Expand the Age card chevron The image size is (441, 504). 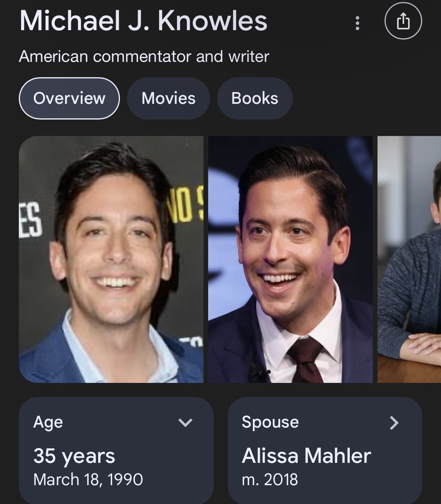click(x=185, y=422)
